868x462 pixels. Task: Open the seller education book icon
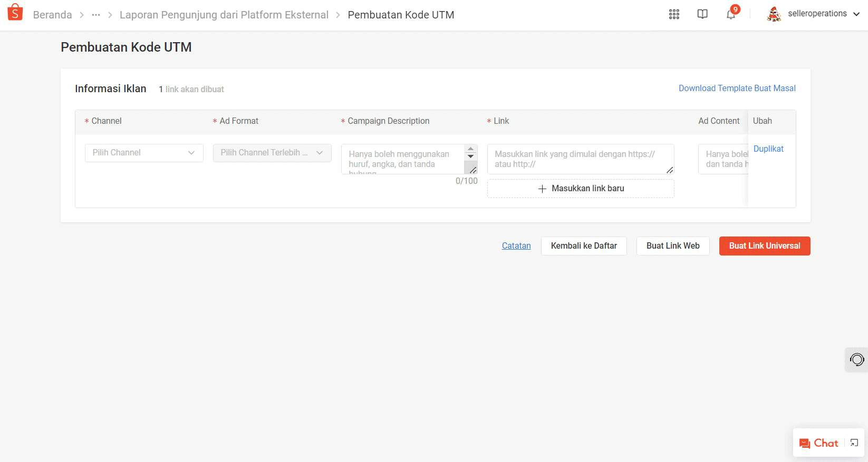click(702, 14)
